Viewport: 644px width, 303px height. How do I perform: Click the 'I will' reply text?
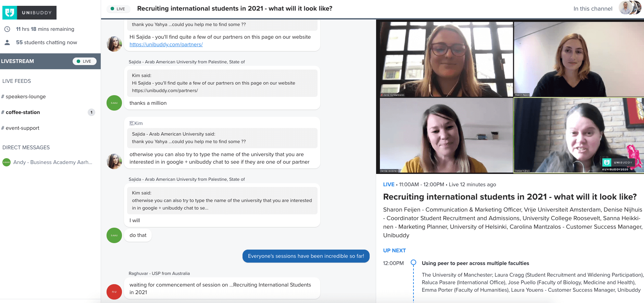(x=135, y=220)
